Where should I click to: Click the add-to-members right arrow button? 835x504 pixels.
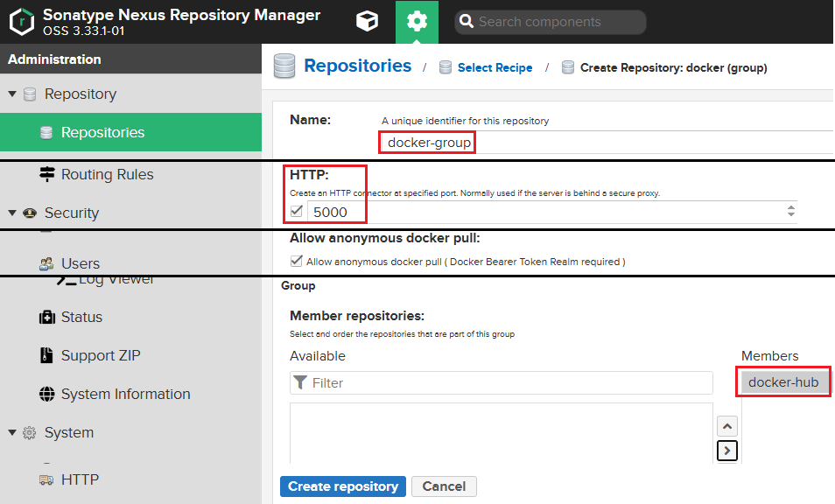pyautogui.click(x=727, y=451)
